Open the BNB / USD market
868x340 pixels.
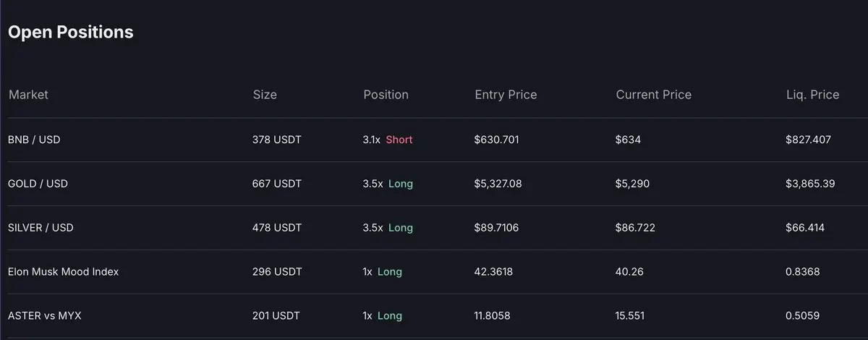point(34,140)
